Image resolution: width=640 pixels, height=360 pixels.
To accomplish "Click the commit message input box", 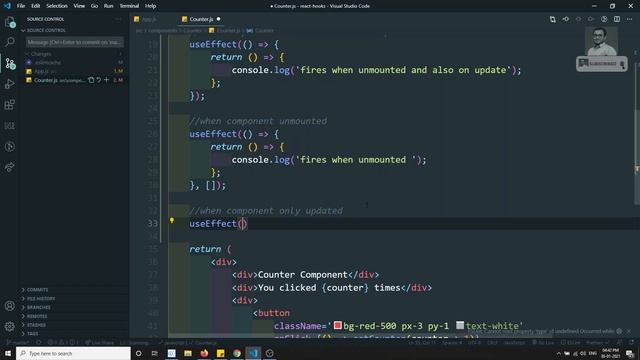I will coord(75,42).
